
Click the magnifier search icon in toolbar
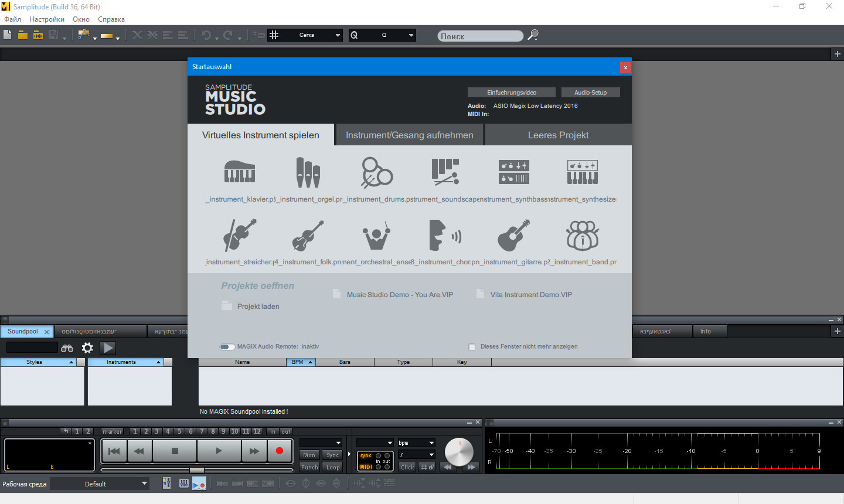point(533,35)
